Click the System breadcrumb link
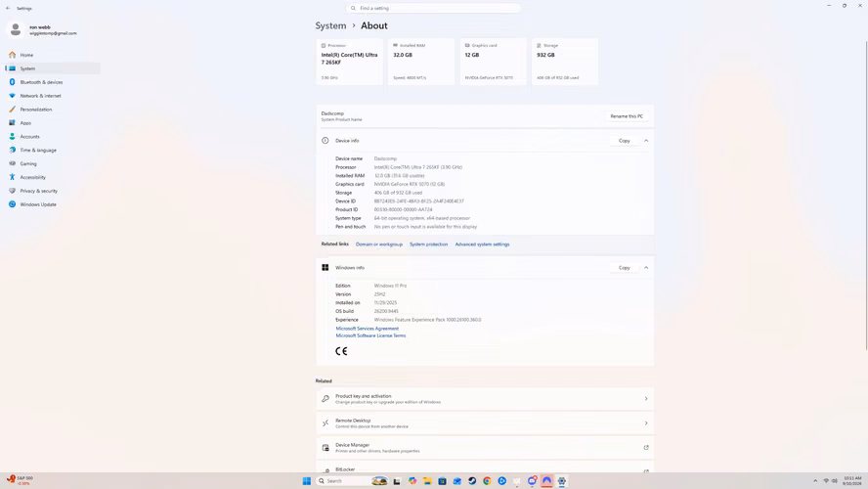Image resolution: width=868 pixels, height=489 pixels. 330,25
